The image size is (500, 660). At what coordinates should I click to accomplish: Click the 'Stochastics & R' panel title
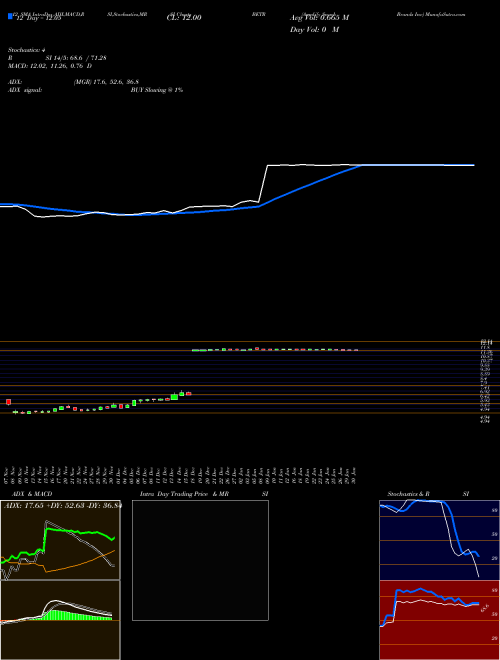pos(408,494)
